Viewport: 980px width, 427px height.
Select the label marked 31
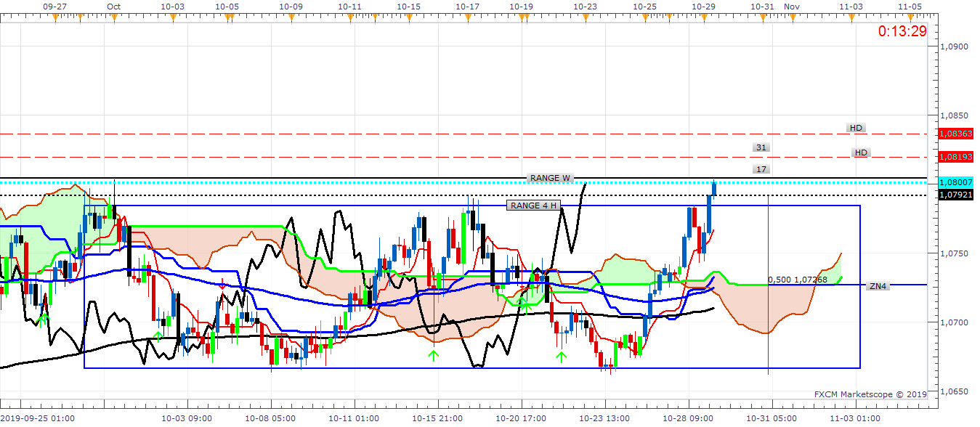761,147
